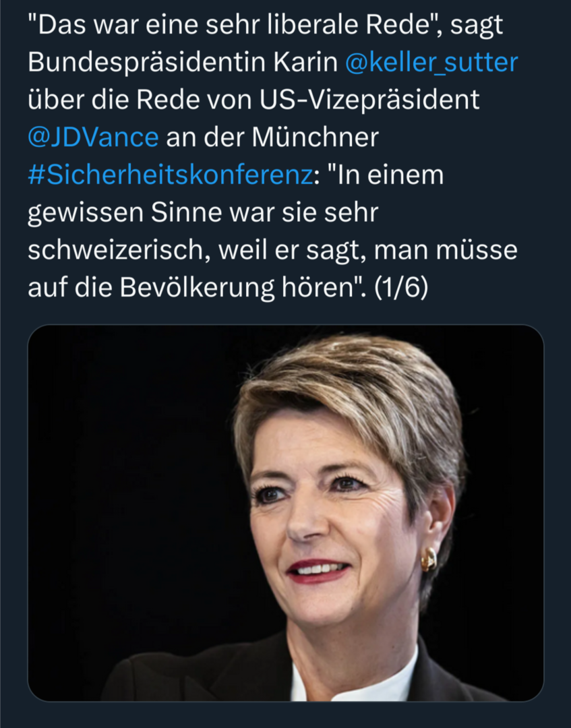Click the "(1/6)" thread counter text
The image size is (571, 728).
click(x=402, y=288)
